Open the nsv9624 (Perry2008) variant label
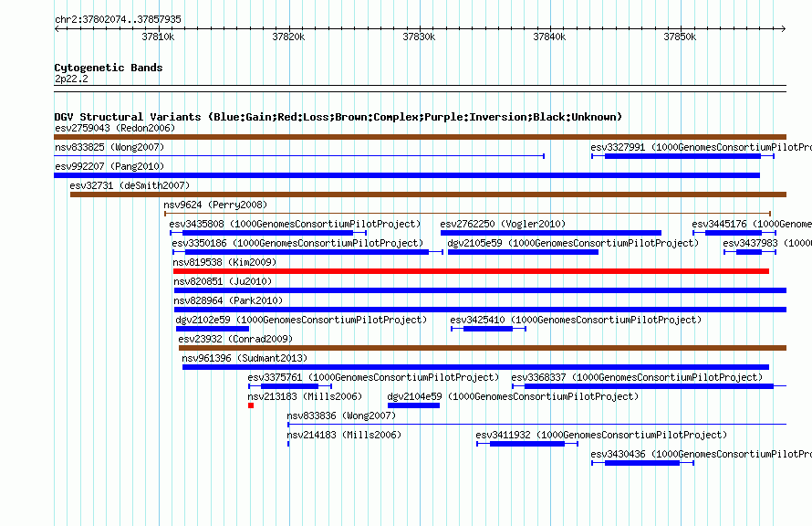This screenshot has width=812, height=526. [x=215, y=205]
